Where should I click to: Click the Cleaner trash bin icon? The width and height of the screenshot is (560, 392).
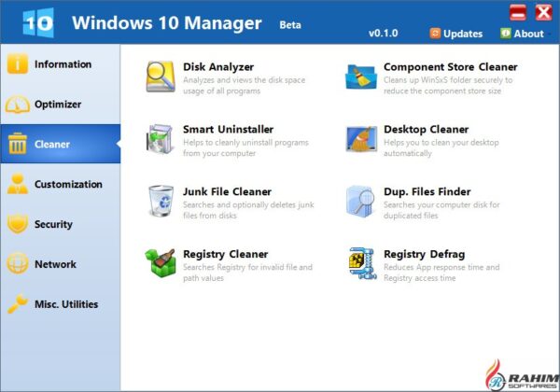(18, 144)
